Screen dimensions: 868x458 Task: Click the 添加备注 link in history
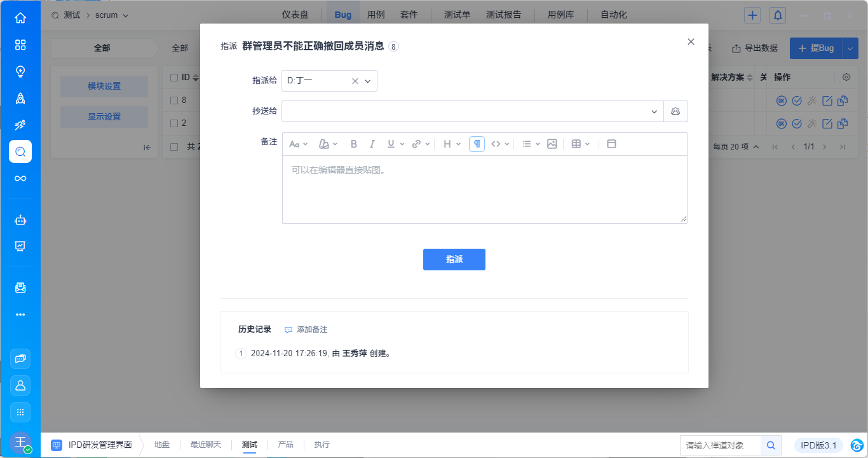pos(306,330)
